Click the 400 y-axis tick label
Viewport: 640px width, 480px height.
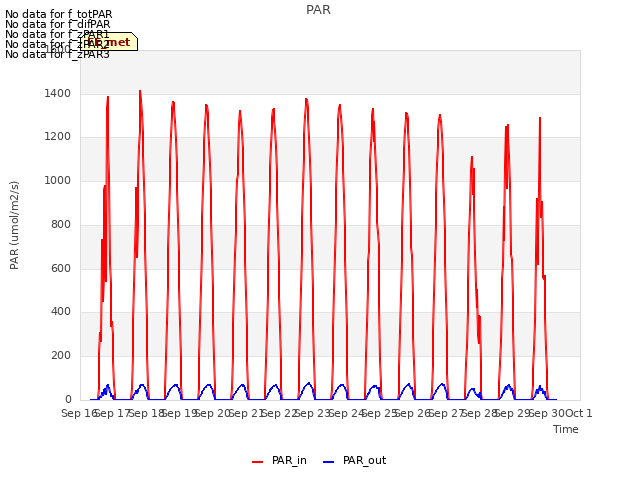(61, 311)
